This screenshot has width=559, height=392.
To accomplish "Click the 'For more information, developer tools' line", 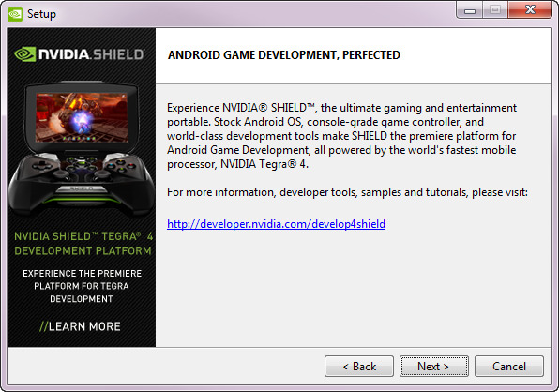I will tap(347, 192).
